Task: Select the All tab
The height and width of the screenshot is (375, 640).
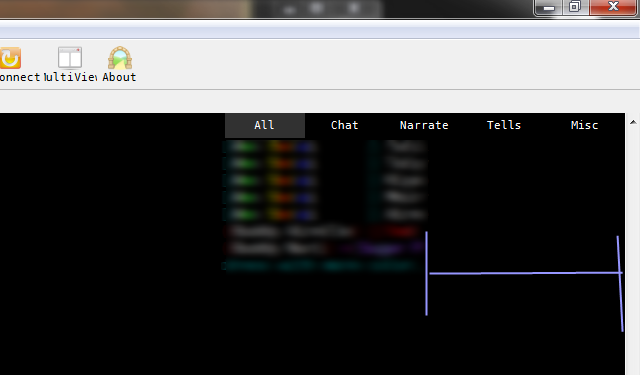Action: 264,125
